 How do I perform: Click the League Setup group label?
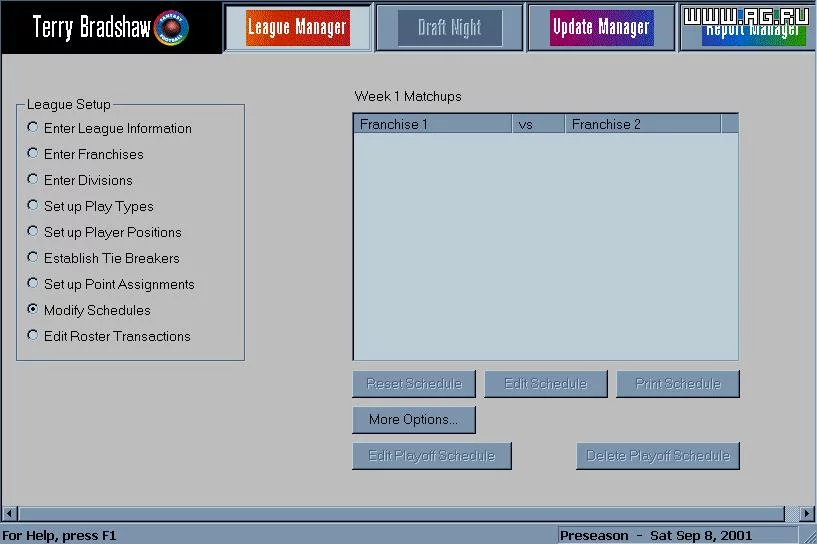68,105
